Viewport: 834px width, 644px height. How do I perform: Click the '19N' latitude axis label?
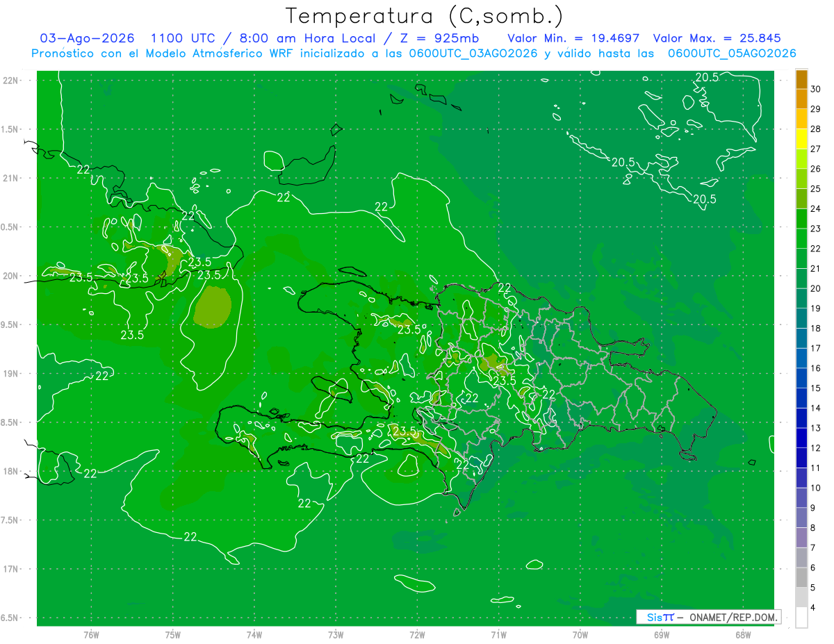(x=11, y=373)
